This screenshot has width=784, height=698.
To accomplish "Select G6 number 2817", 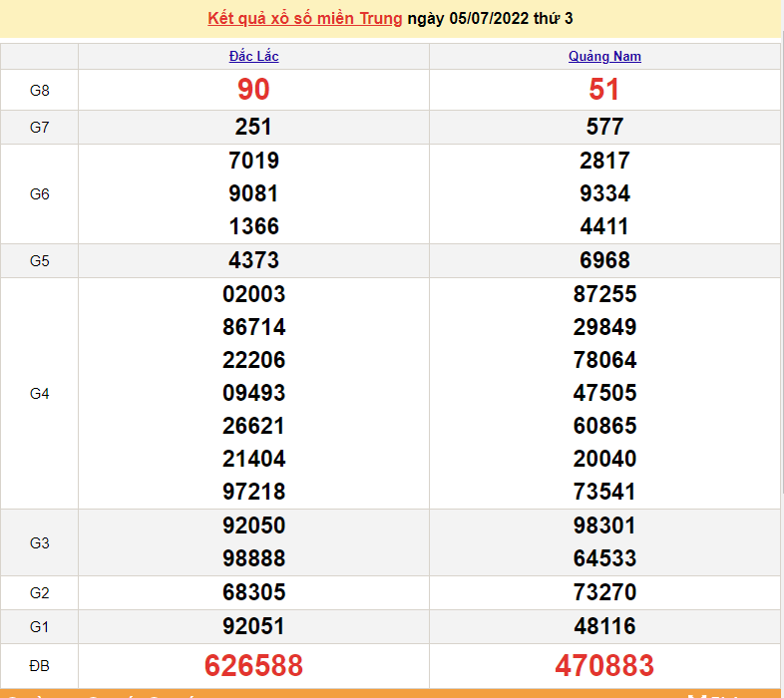I will click(x=604, y=161).
